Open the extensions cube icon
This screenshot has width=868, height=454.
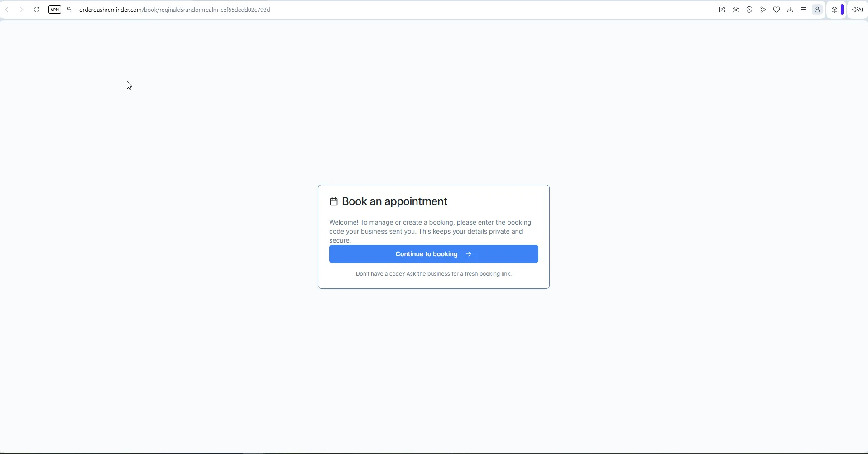(834, 10)
